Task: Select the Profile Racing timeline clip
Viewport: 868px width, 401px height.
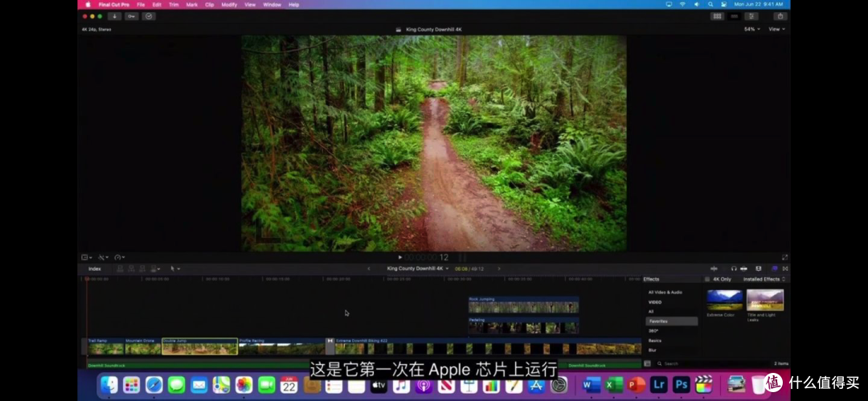Action: coord(282,346)
